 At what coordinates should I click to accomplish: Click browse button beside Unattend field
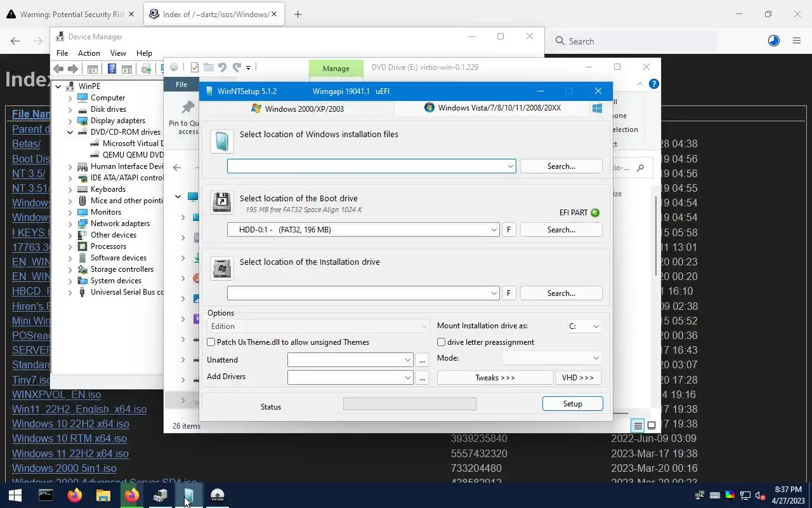pyautogui.click(x=422, y=360)
